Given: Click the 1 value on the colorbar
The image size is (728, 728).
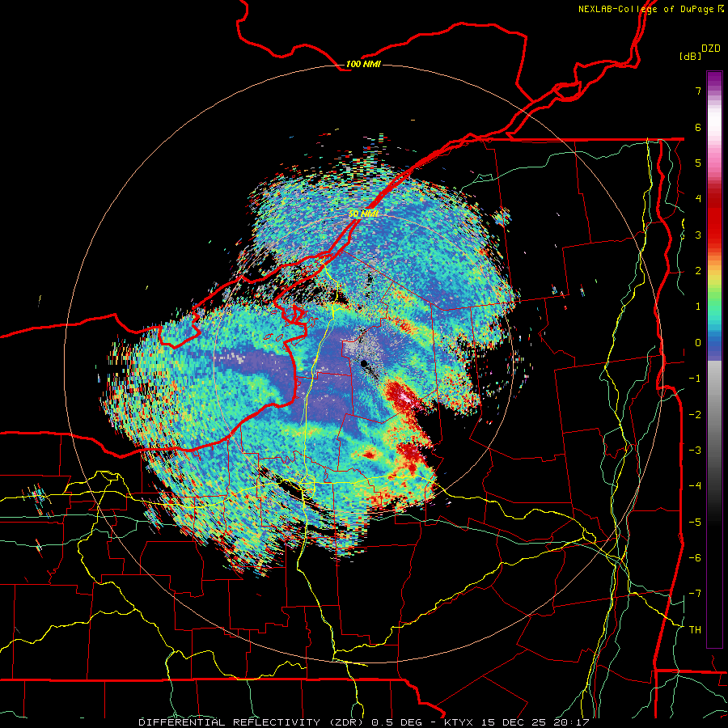Looking at the screenshot, I should pyautogui.click(x=698, y=307).
